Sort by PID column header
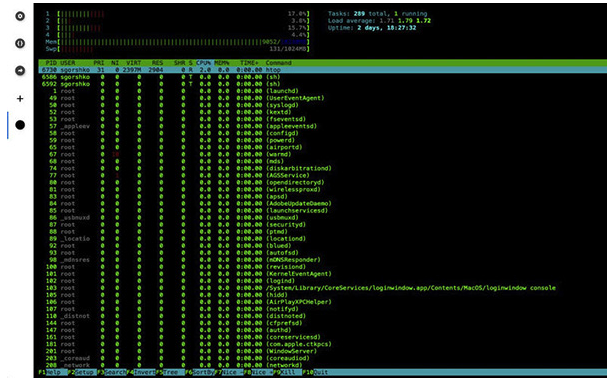This screenshot has width=607, height=382. click(51, 63)
